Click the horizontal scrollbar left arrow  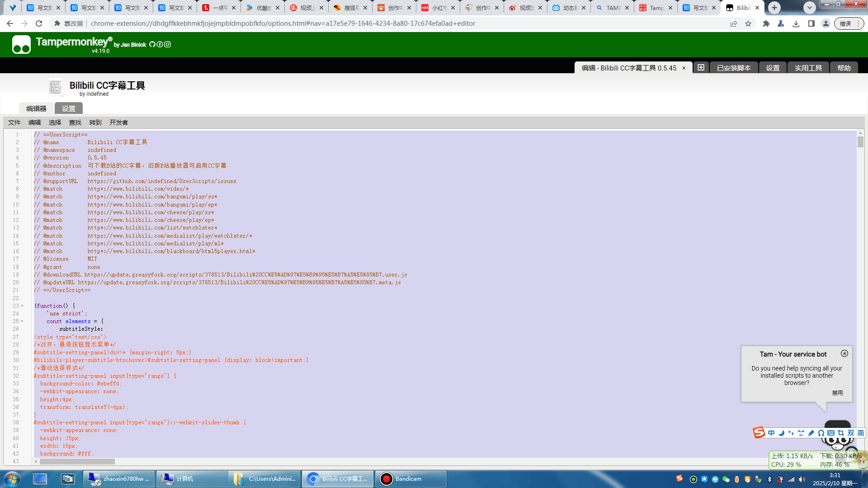click(36, 462)
